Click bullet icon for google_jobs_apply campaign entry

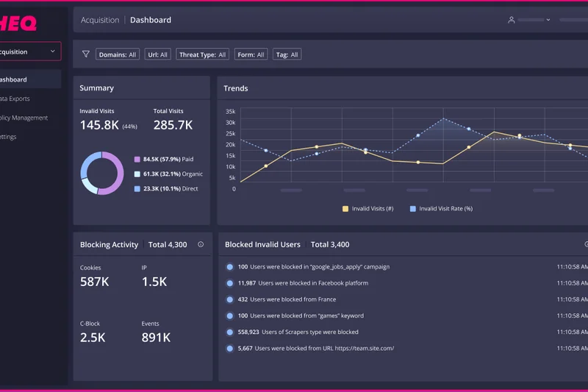point(230,267)
